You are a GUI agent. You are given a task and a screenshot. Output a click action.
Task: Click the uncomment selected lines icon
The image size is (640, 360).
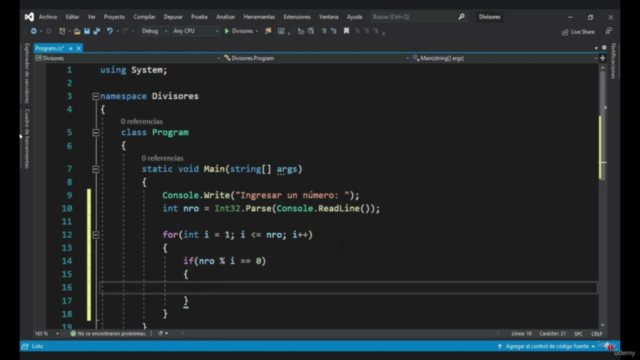(x=311, y=31)
